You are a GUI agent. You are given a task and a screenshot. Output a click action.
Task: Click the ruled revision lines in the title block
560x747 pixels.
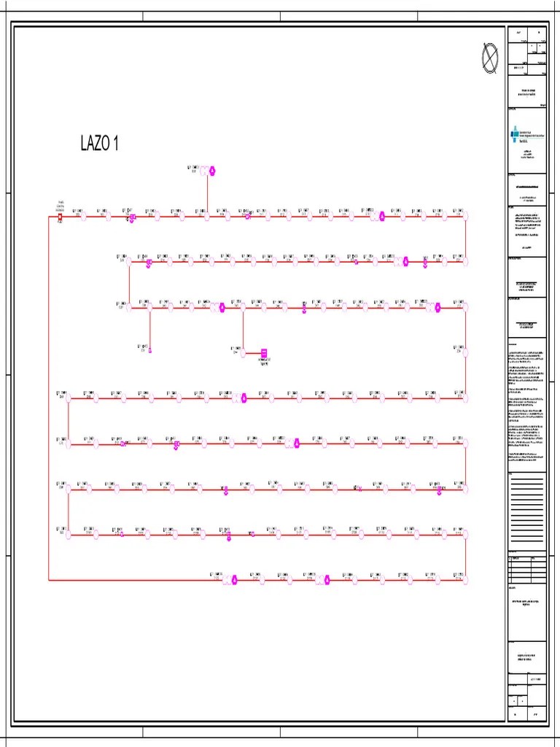[527, 510]
